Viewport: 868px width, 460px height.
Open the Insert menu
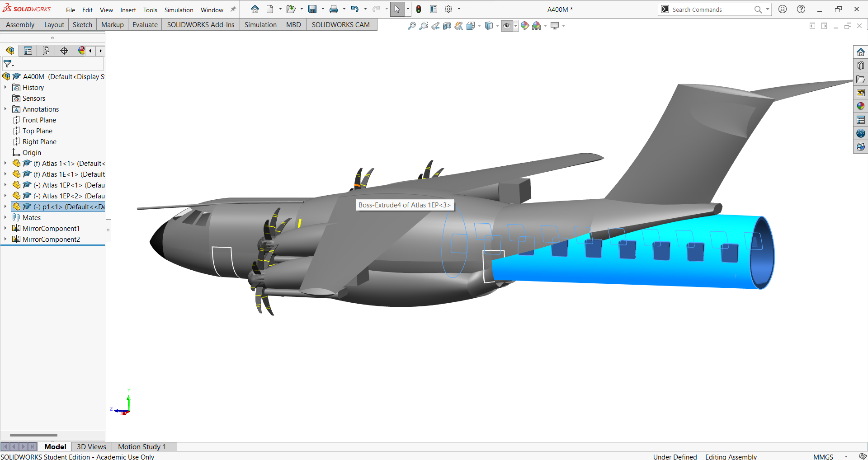click(x=128, y=9)
